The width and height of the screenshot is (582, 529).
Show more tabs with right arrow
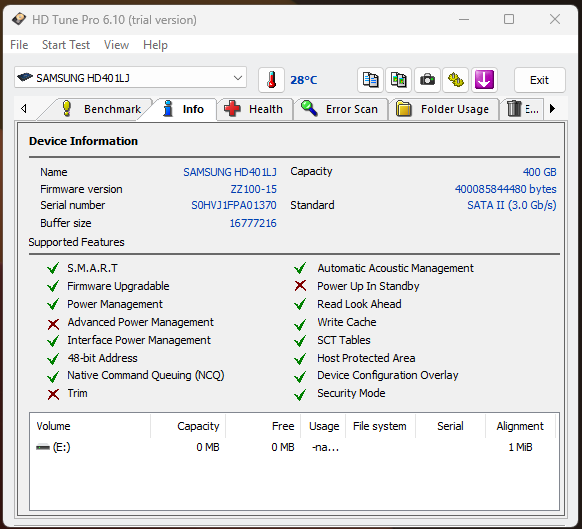[x=552, y=109]
